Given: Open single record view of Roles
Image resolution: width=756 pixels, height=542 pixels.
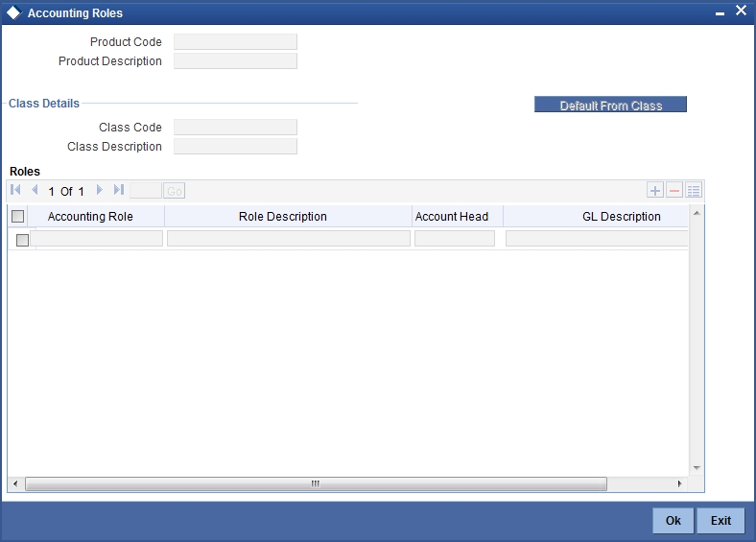Looking at the screenshot, I should tap(694, 191).
